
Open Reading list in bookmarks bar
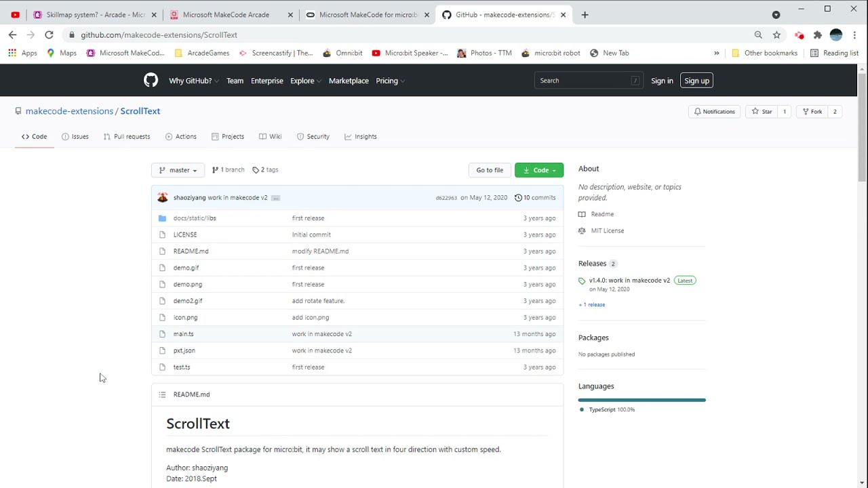(x=834, y=53)
